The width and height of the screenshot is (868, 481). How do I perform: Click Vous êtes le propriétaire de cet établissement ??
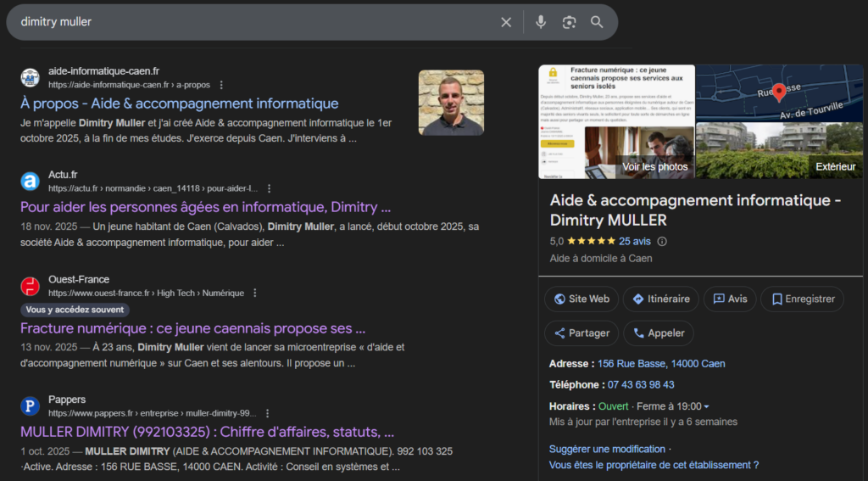(654, 466)
